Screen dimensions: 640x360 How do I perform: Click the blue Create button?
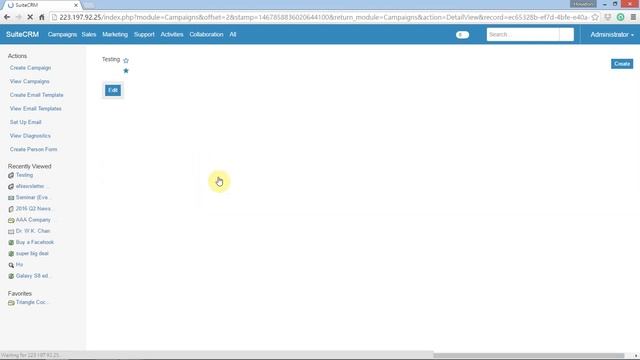622,64
